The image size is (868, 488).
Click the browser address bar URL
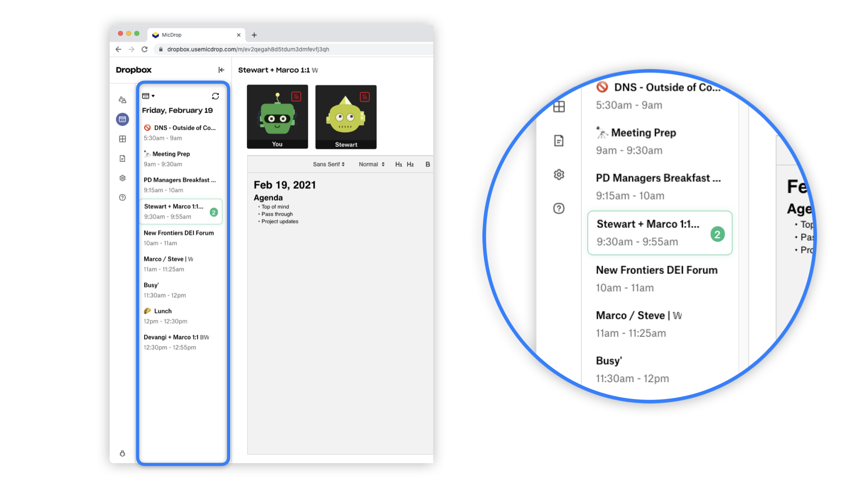pyautogui.click(x=248, y=49)
